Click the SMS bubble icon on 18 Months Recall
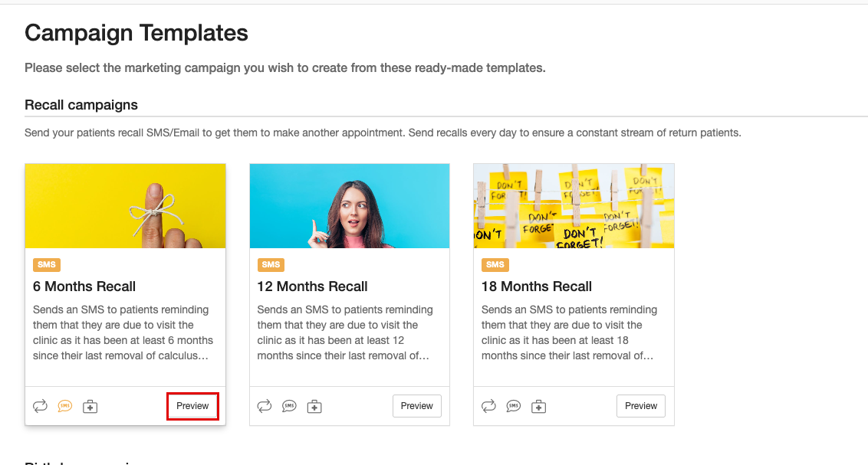Viewport: 868px width, 465px height. [x=513, y=406]
